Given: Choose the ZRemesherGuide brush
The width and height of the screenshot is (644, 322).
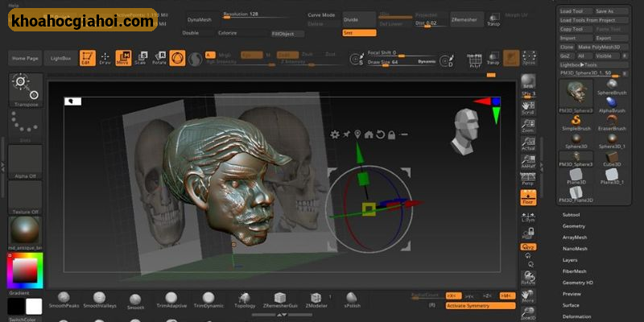Looking at the screenshot, I should pyautogui.click(x=280, y=299).
